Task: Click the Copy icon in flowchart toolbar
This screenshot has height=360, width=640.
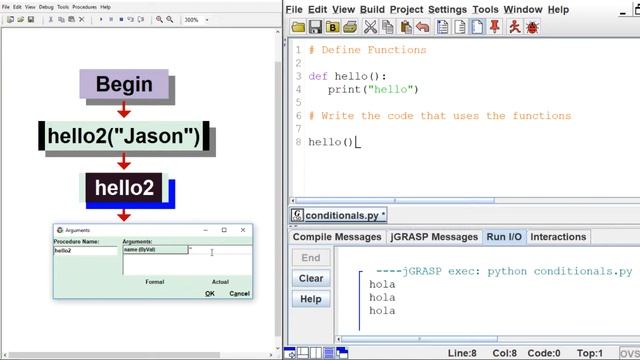Action: pyautogui.click(x=61, y=19)
